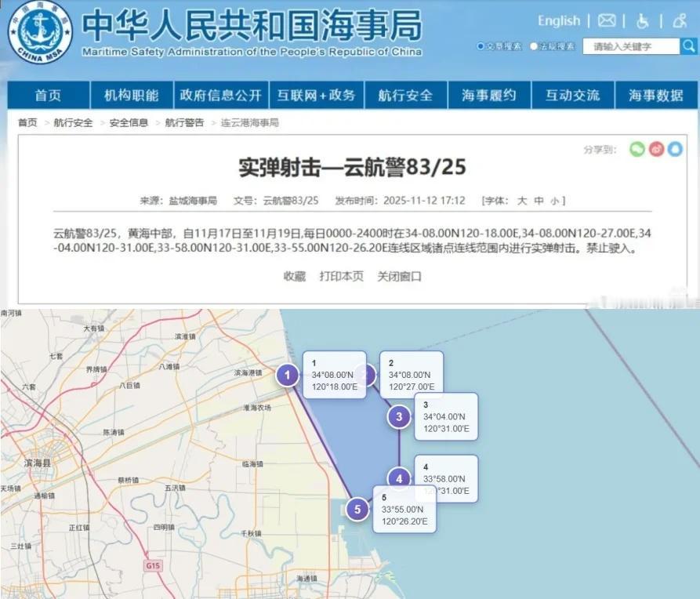This screenshot has height=599, width=700.
Task: Share via the blue QZone icon
Action: (x=675, y=149)
